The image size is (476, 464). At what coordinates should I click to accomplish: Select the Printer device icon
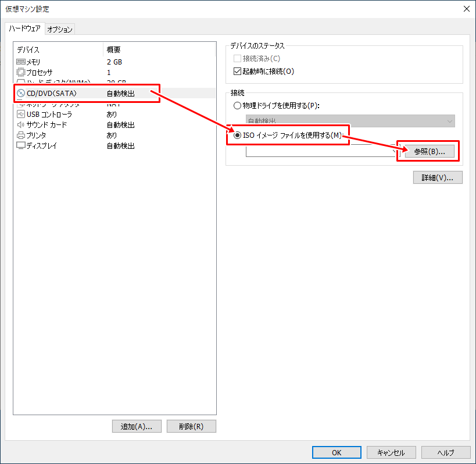[21, 135]
